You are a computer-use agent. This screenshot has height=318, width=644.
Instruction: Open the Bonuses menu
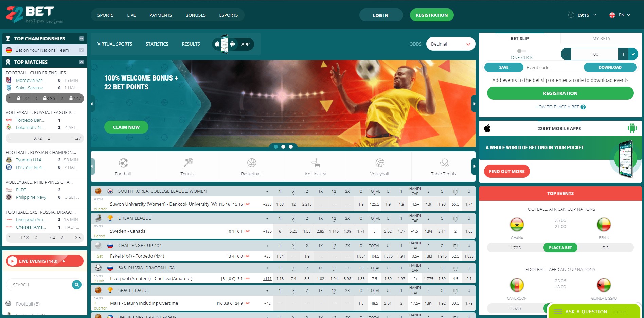coord(196,15)
